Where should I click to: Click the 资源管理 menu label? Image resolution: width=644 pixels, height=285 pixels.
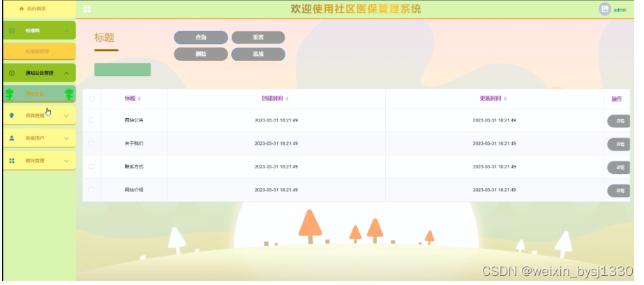pyautogui.click(x=35, y=116)
